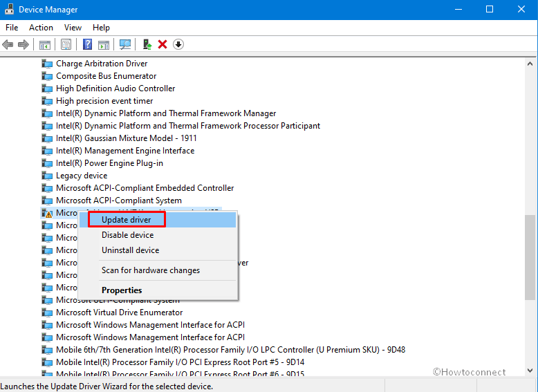Open the Properties toolbar icon
The height and width of the screenshot is (392, 538).
(66, 44)
